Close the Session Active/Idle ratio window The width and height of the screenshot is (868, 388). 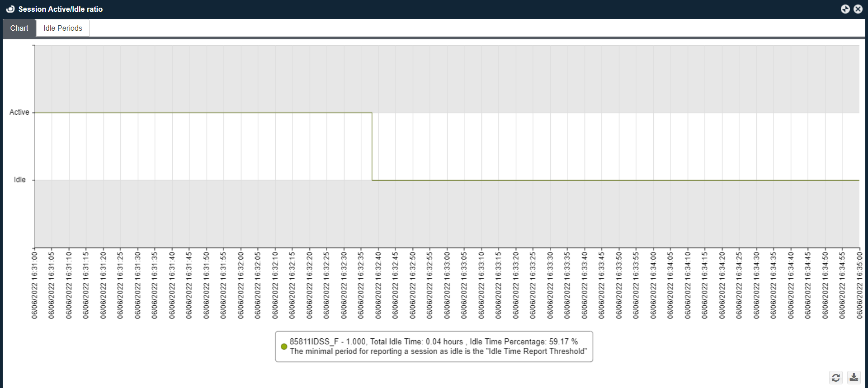(x=858, y=9)
